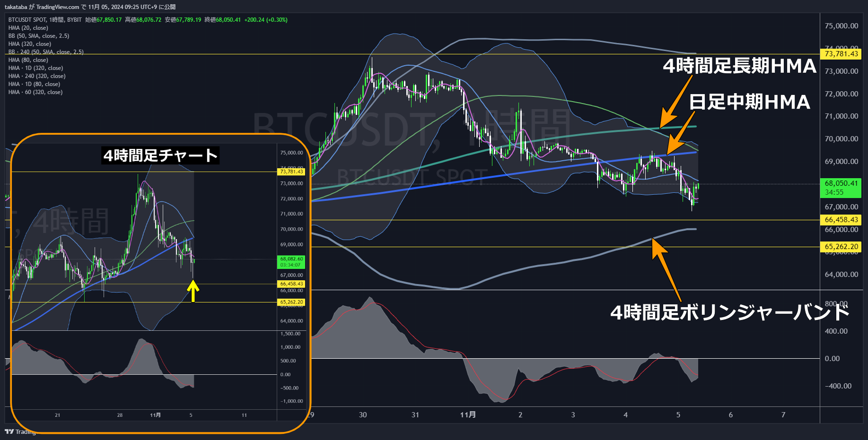Click the yellow 65,262.20 price label
The width and height of the screenshot is (868, 440).
click(x=841, y=247)
